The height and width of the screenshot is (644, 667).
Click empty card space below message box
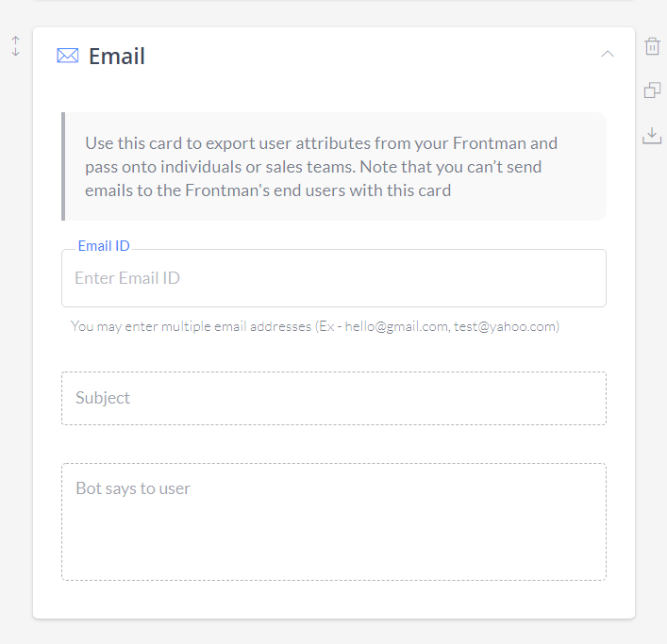pyautogui.click(x=334, y=600)
